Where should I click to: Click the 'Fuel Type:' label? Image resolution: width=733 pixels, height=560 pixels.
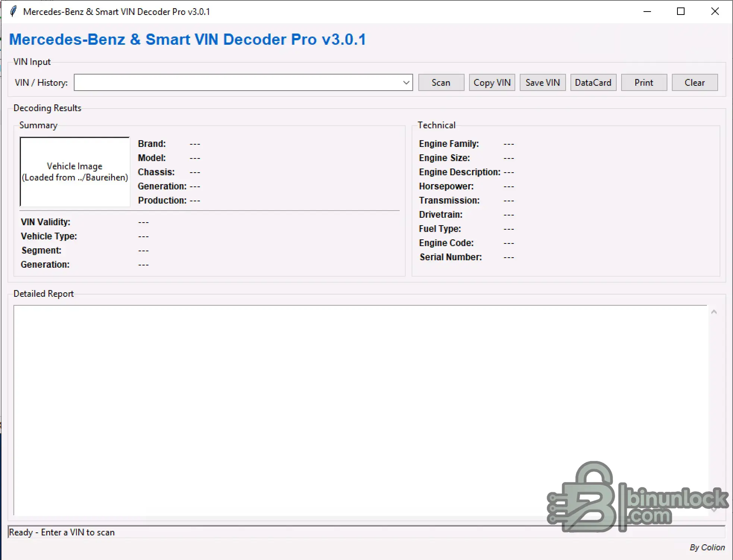tap(440, 229)
